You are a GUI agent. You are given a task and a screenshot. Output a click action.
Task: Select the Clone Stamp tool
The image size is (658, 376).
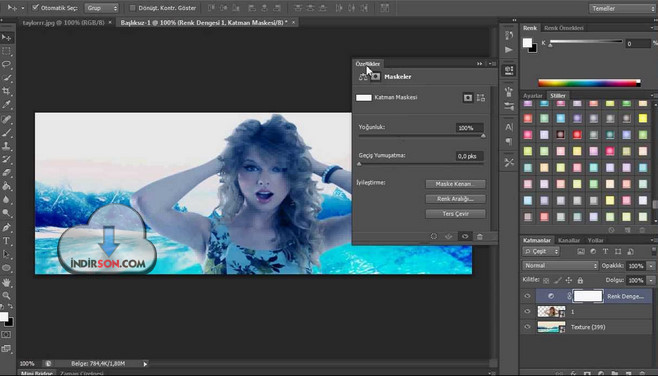point(6,147)
